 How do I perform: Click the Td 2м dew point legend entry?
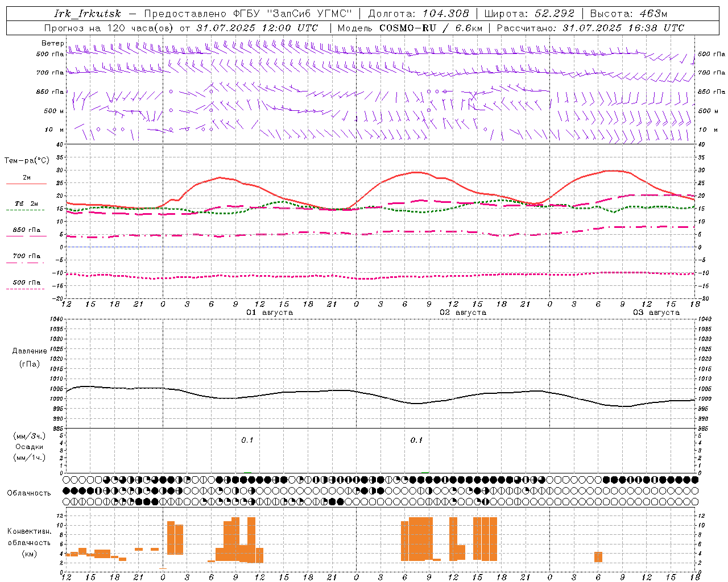[26, 203]
